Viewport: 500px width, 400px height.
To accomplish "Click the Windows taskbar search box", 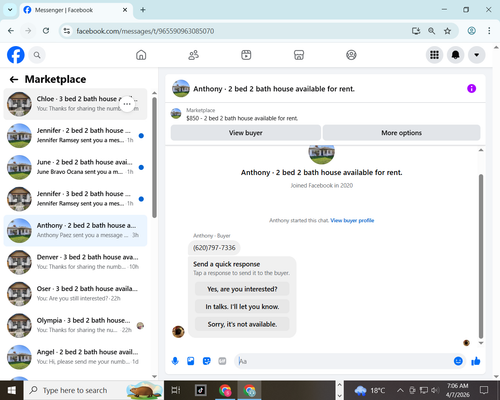I will [x=94, y=390].
